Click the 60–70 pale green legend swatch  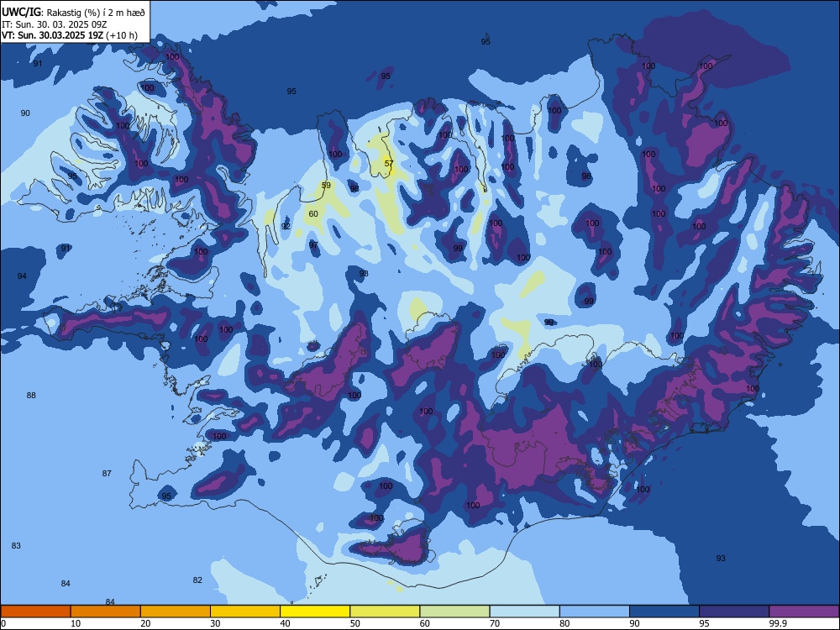[454, 612]
